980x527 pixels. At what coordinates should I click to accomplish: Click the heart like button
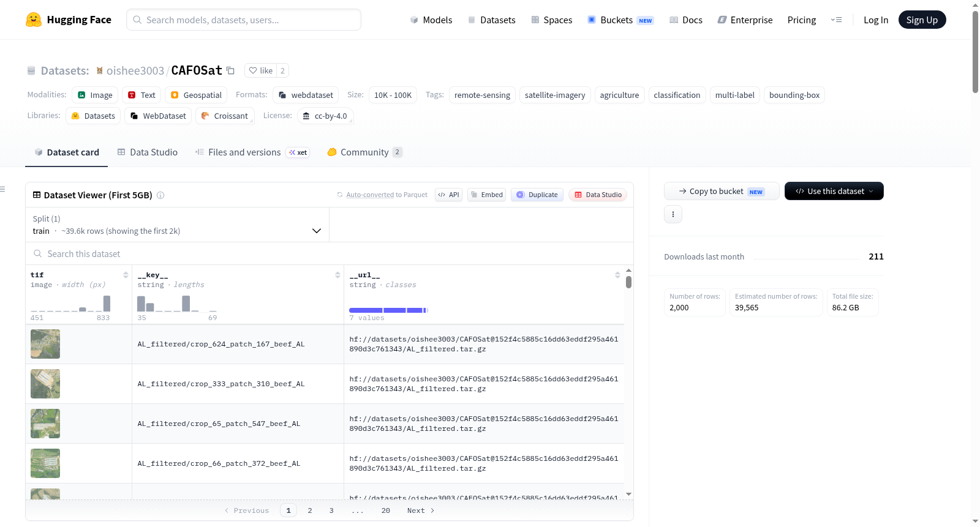pos(260,70)
